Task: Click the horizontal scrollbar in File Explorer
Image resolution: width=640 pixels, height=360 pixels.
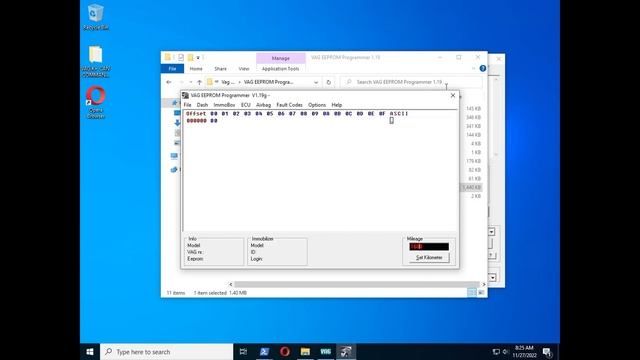Action: pyautogui.click(x=357, y=284)
